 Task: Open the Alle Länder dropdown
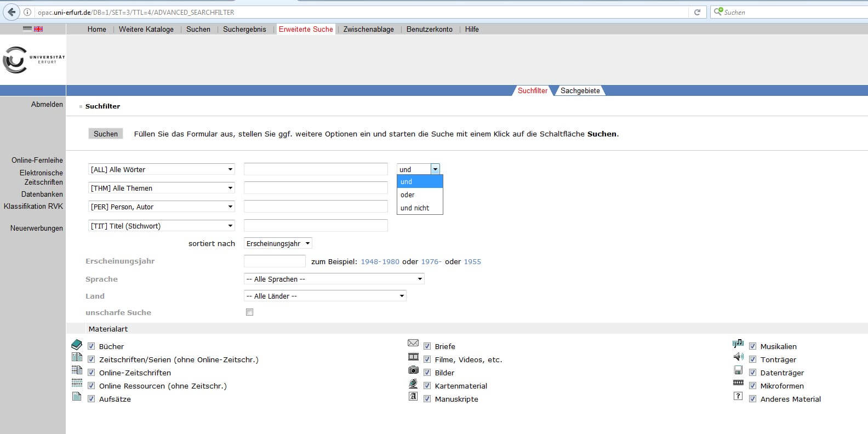[325, 296]
